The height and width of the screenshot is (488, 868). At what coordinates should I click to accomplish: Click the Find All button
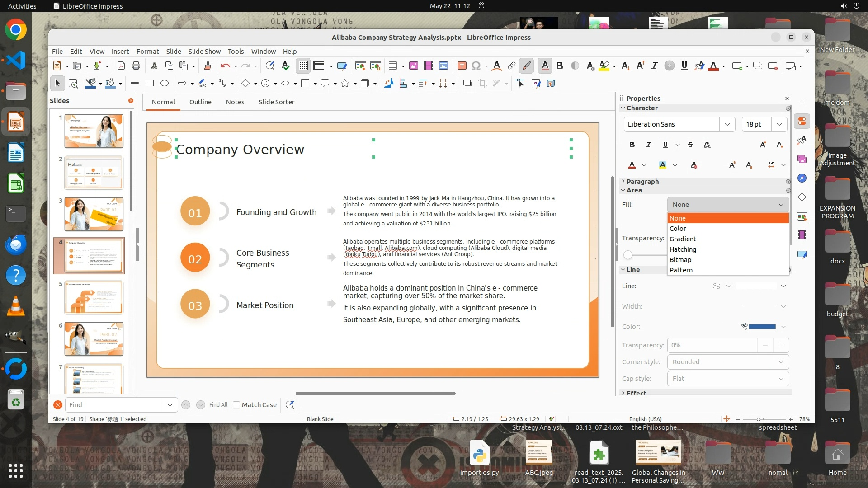tap(218, 405)
